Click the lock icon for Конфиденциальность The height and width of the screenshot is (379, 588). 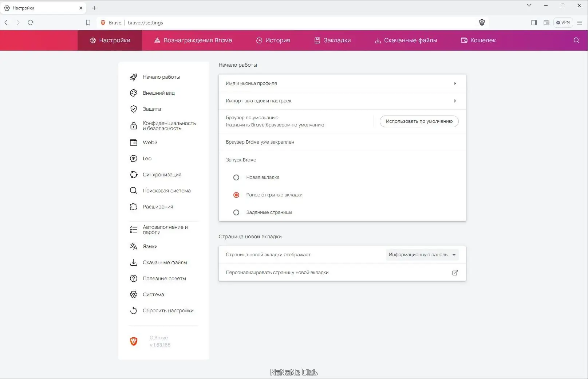[134, 126]
